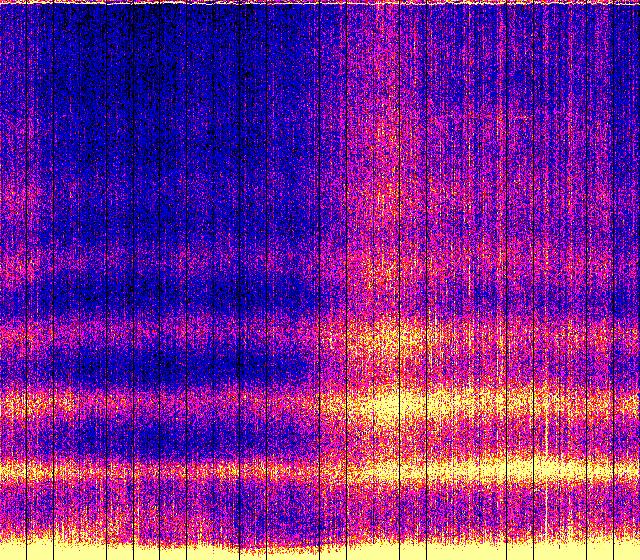
Task: Click the thin white line at the top edge
Action: click(x=320, y=3)
